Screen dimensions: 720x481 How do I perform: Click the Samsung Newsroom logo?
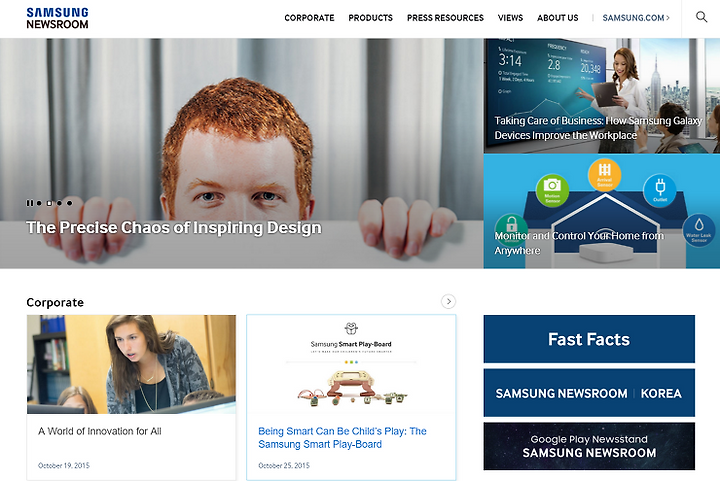click(57, 18)
